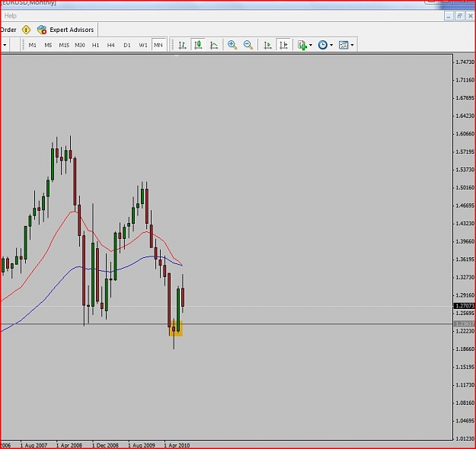Expand the Indicators dropdown arrow

tap(311, 45)
